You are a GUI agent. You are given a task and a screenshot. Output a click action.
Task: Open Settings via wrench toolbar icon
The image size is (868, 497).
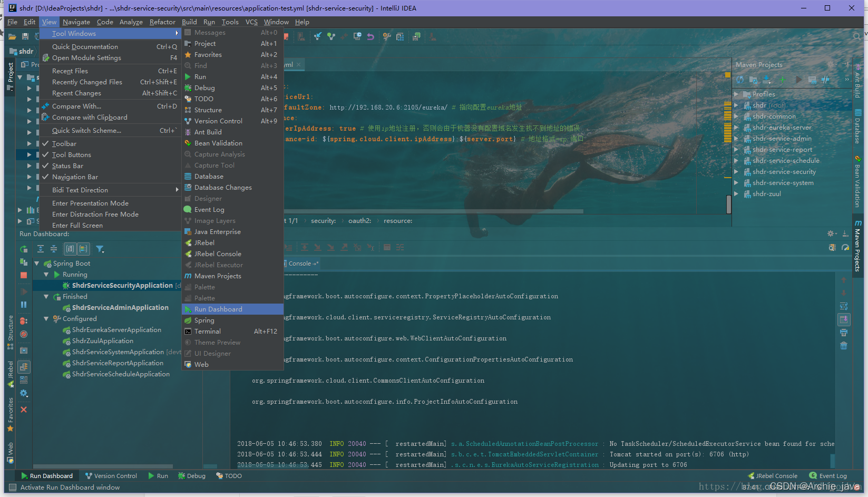(387, 36)
